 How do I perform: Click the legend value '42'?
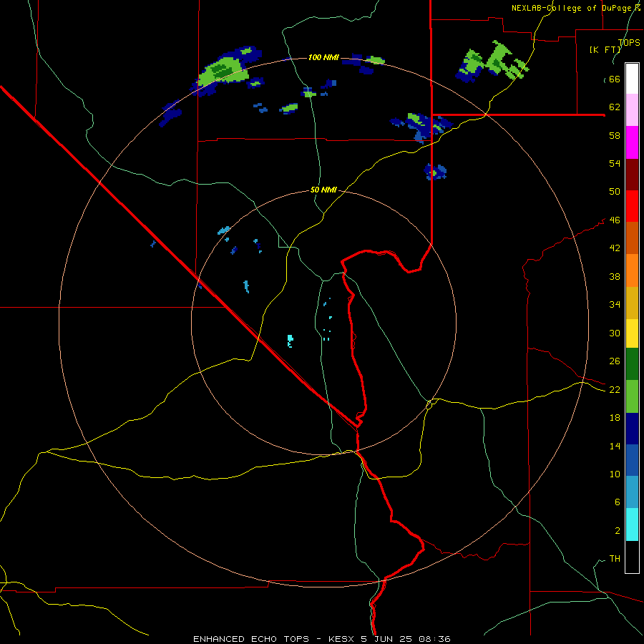[x=615, y=248]
